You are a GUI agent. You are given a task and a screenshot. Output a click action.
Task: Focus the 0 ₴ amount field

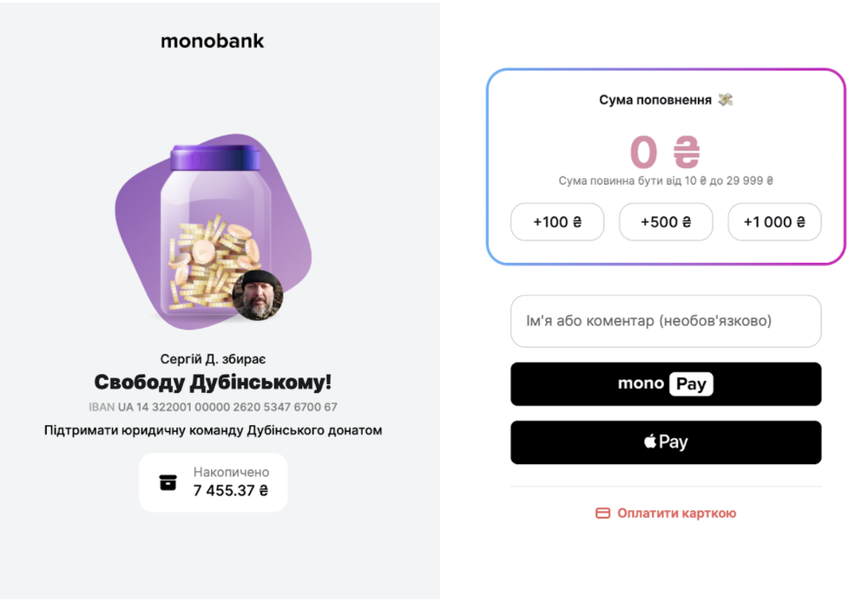[x=665, y=152]
